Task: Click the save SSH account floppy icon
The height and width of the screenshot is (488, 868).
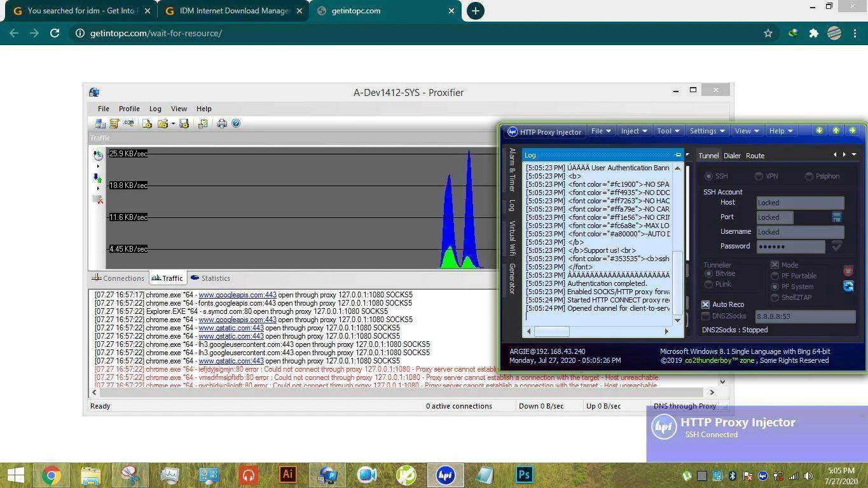Action: tap(837, 217)
